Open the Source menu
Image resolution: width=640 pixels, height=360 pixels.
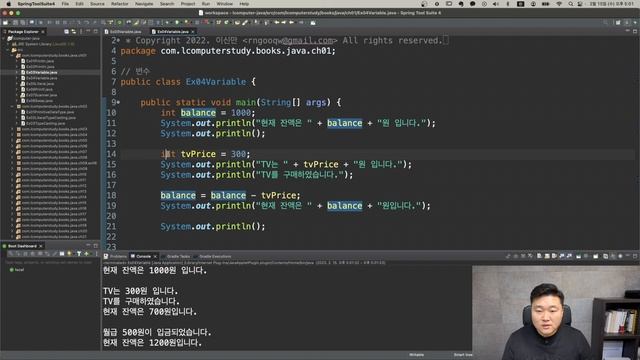97,4
